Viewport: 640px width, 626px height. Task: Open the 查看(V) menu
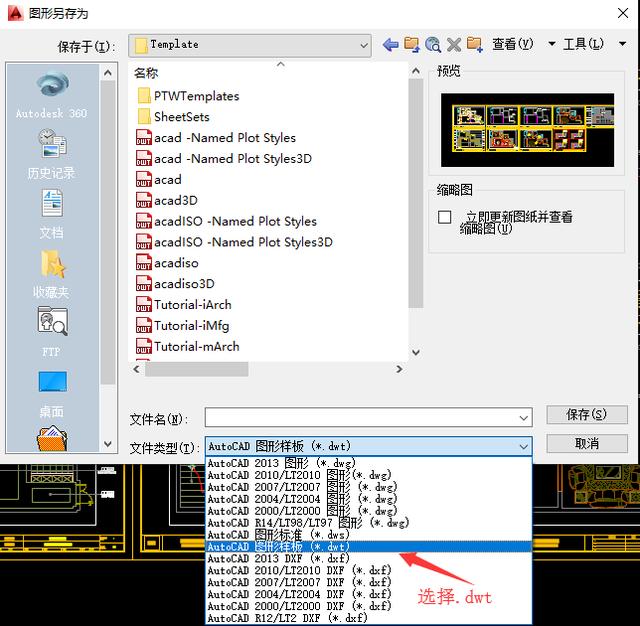[x=513, y=44]
